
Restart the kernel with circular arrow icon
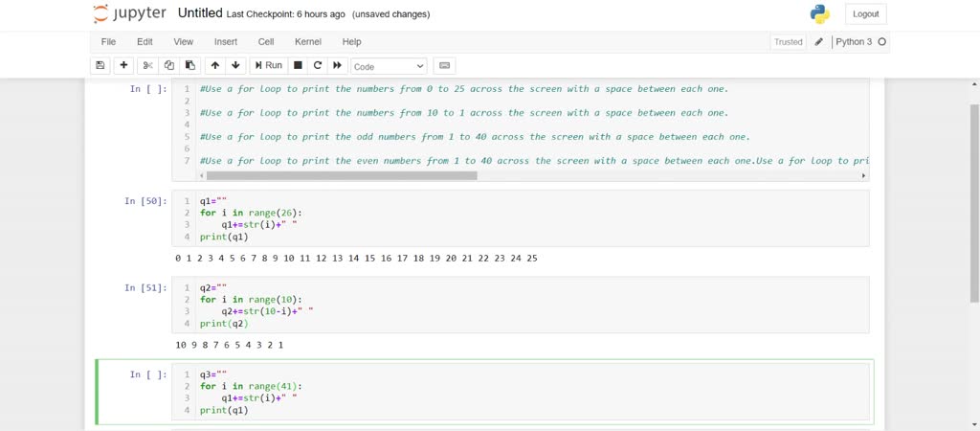pyautogui.click(x=318, y=66)
